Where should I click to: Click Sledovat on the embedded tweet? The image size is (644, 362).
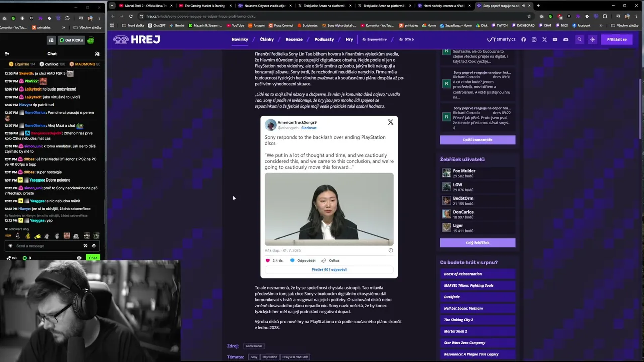tap(309, 128)
